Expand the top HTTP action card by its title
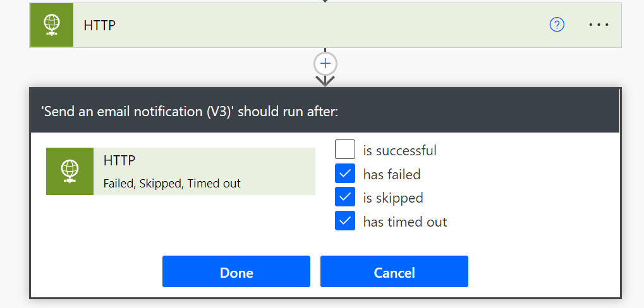 point(100,25)
